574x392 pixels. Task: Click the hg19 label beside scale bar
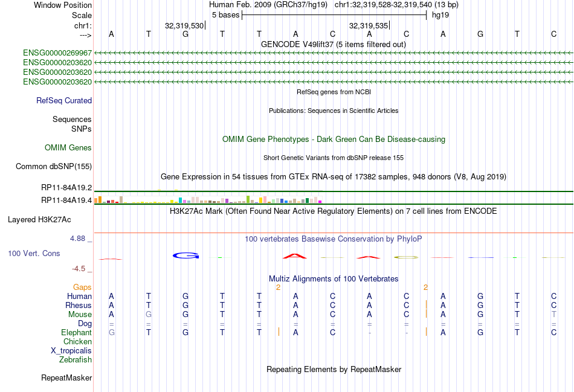click(440, 15)
